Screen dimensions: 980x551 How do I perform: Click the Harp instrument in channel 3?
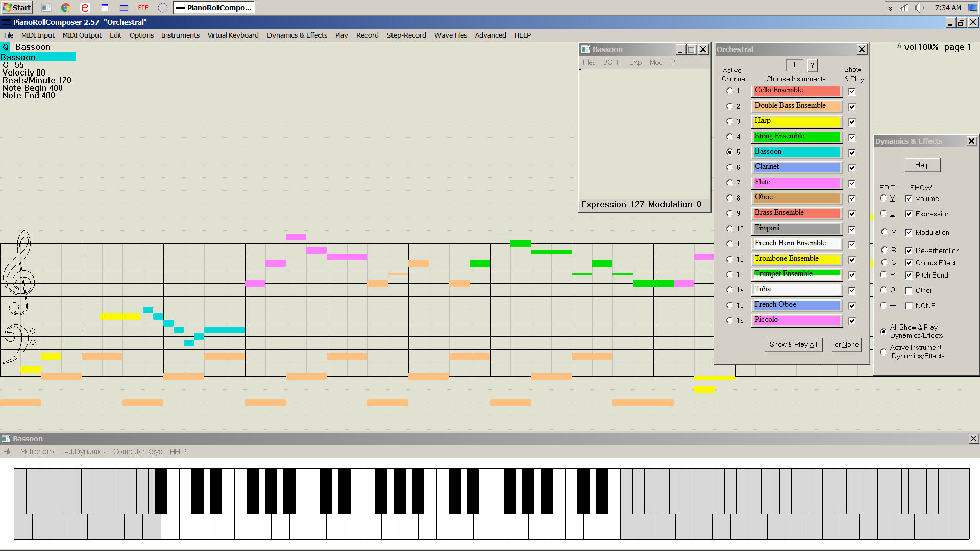click(x=796, y=120)
